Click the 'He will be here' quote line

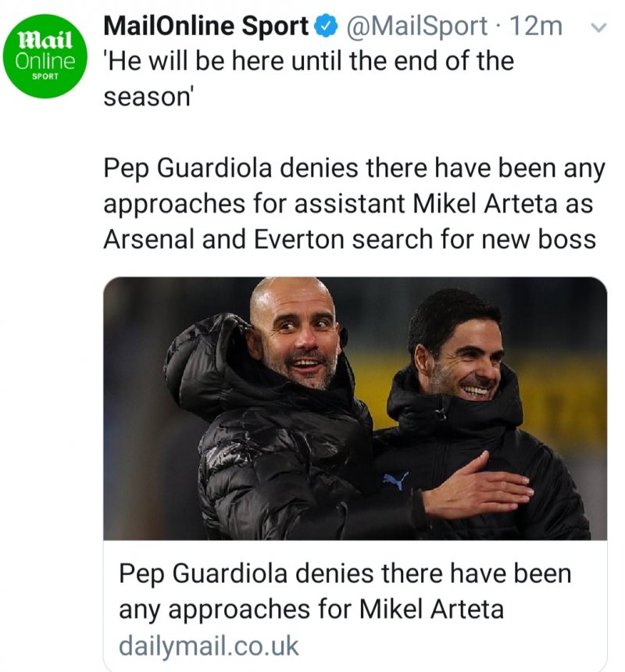[309, 61]
